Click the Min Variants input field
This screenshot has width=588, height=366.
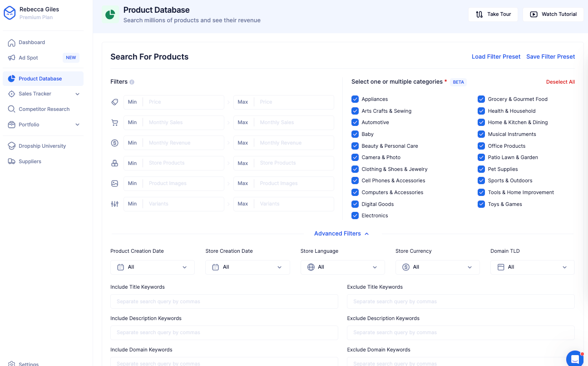click(x=174, y=204)
